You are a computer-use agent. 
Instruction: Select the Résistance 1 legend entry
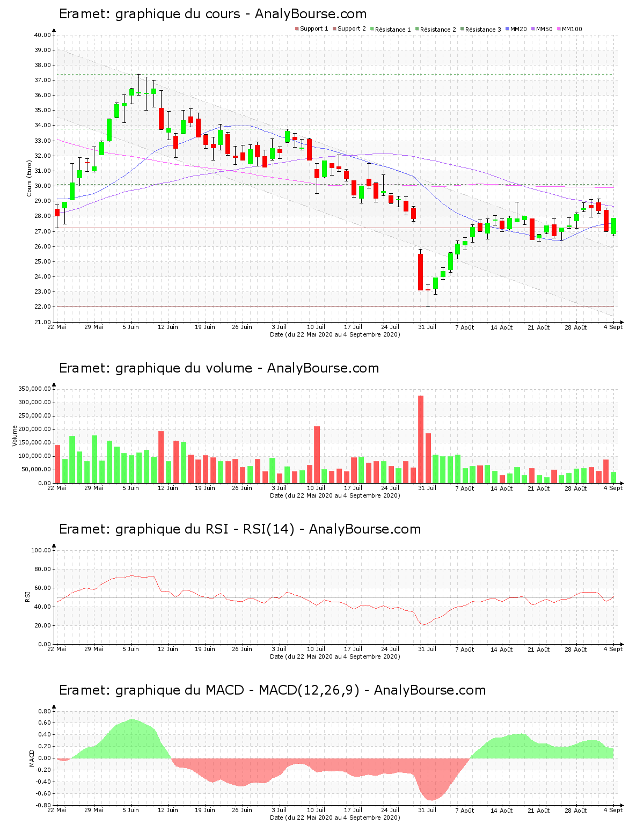391,29
